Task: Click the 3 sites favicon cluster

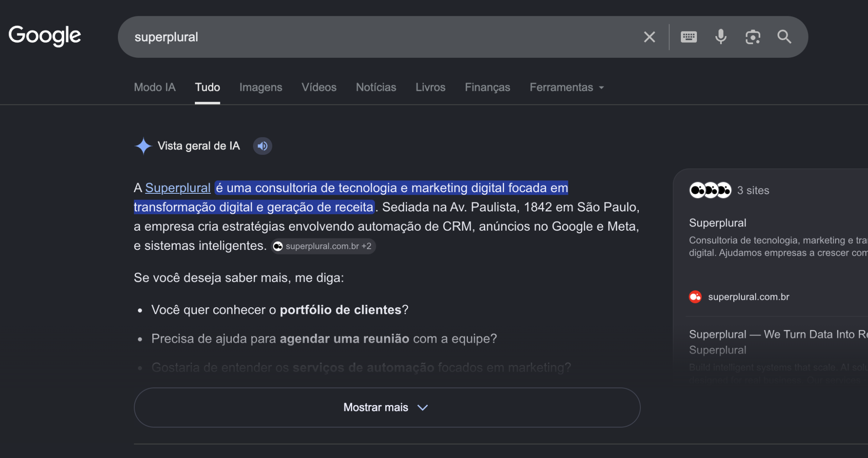Action: click(x=710, y=190)
